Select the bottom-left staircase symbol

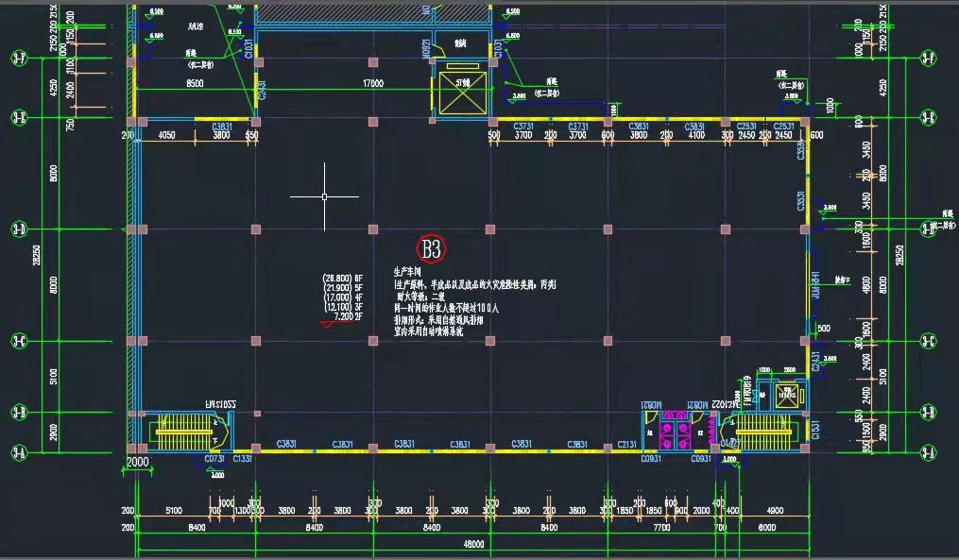tap(184, 433)
